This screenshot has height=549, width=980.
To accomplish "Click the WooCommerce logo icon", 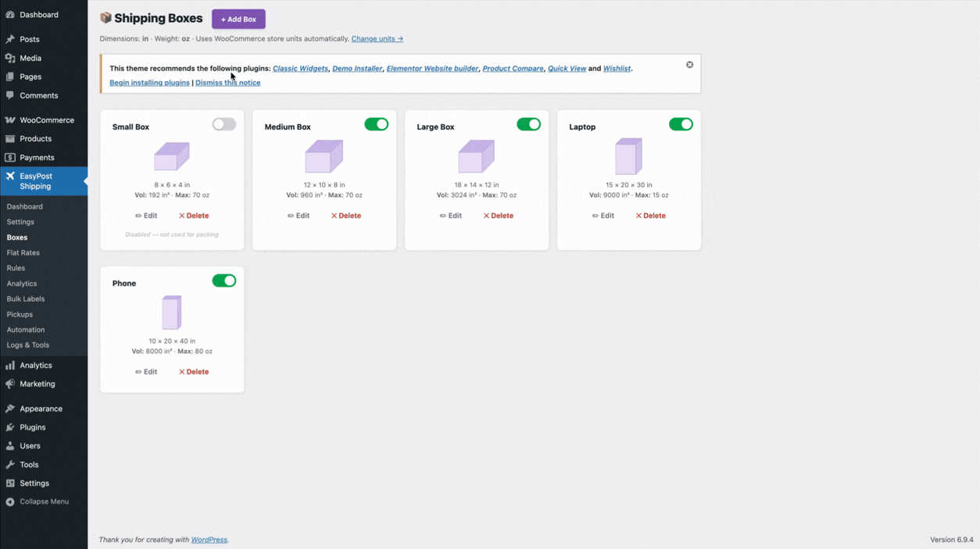I will click(x=10, y=120).
